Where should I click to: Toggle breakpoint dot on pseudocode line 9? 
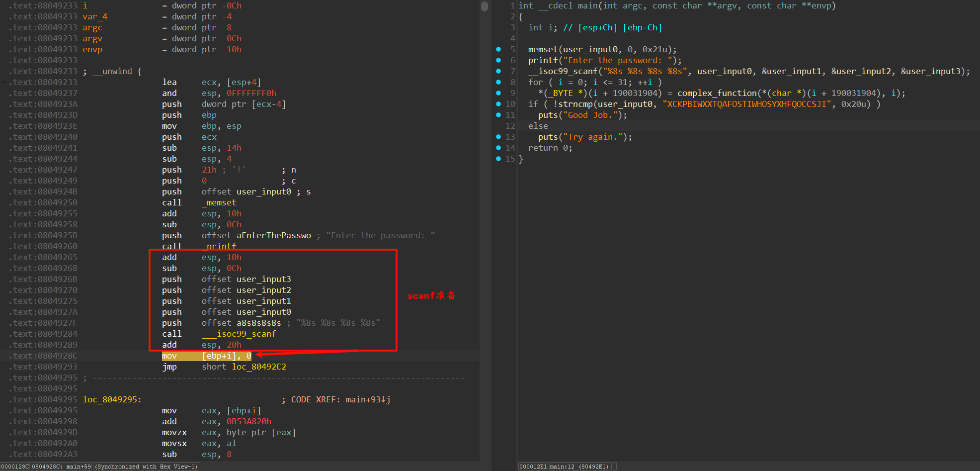point(498,93)
